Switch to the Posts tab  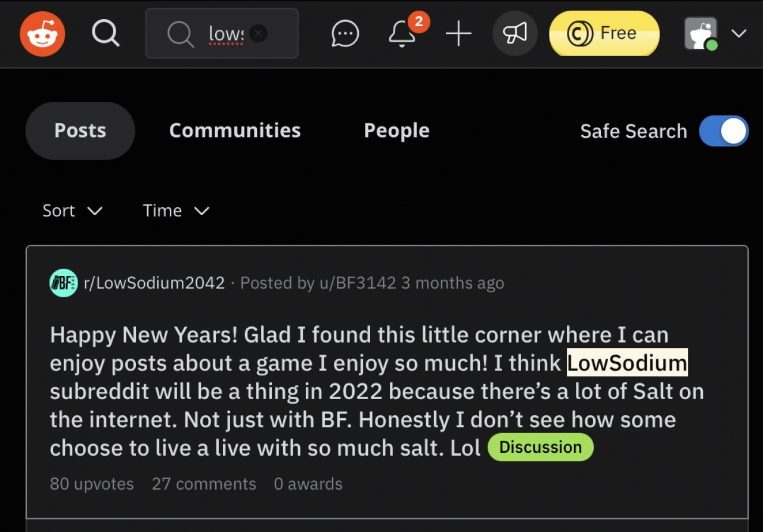point(80,130)
